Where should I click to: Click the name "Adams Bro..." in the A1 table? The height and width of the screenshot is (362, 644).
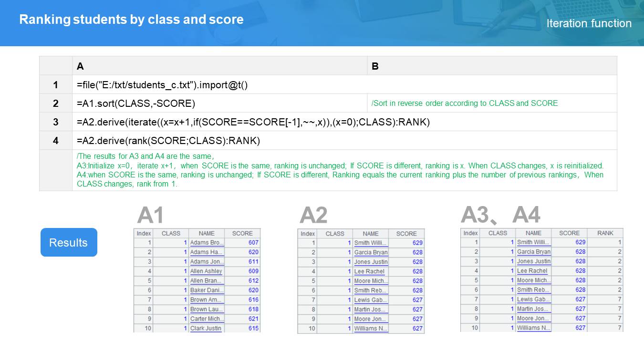point(207,242)
